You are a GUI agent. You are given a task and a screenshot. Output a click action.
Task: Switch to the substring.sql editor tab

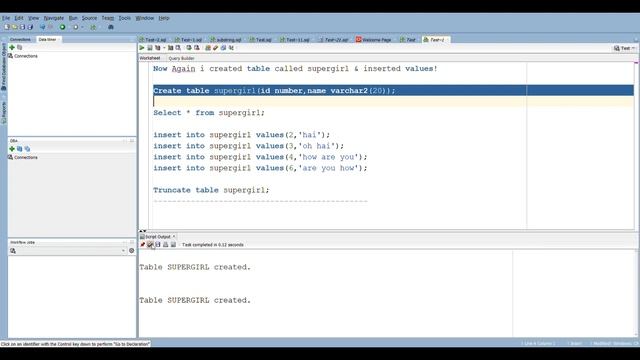coord(226,40)
